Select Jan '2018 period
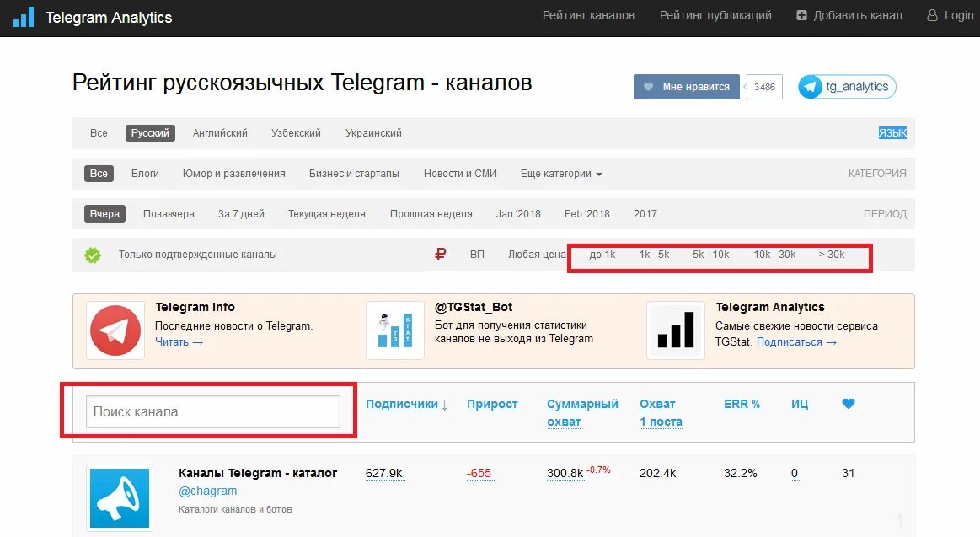 coord(518,214)
